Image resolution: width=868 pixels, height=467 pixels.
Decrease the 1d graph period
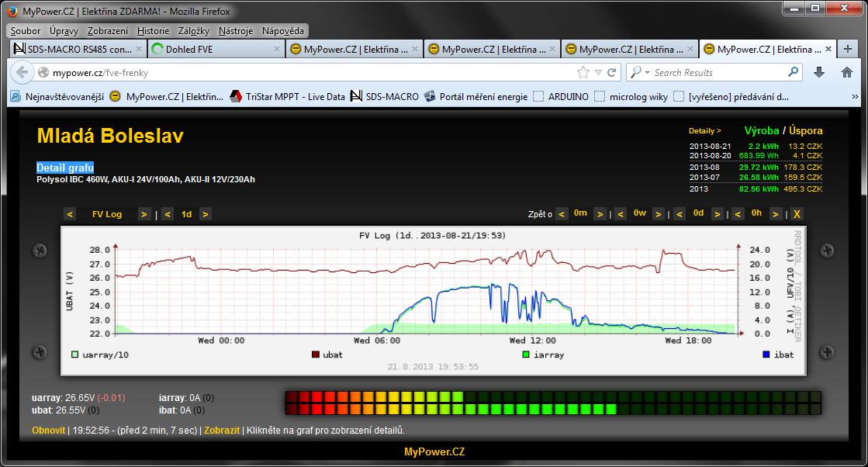click(x=168, y=214)
